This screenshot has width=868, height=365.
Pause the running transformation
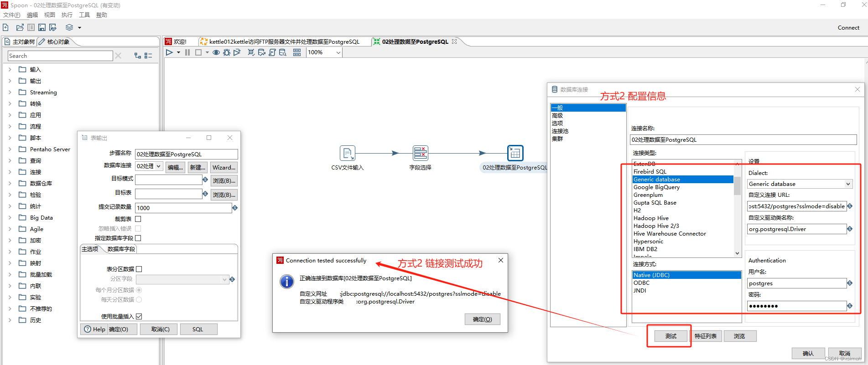click(187, 52)
